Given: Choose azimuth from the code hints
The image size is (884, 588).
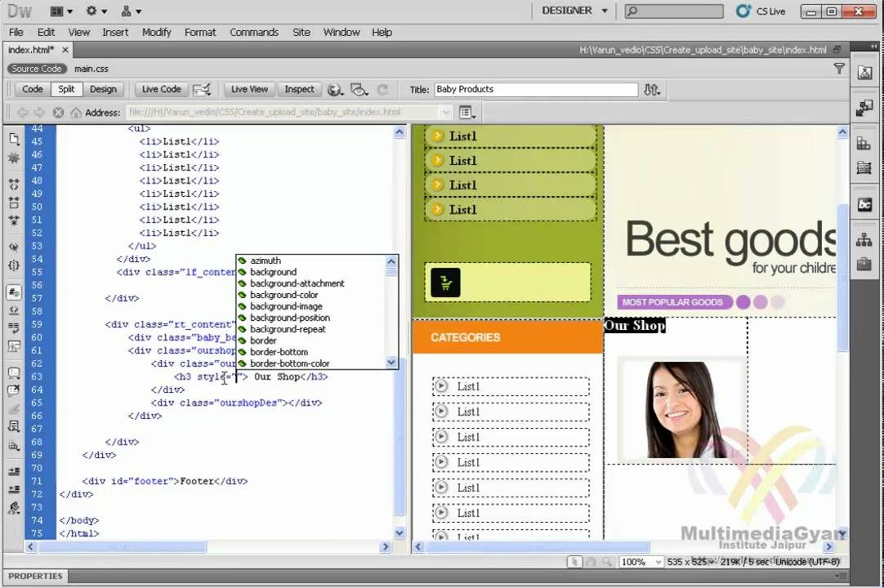Looking at the screenshot, I should tap(266, 261).
